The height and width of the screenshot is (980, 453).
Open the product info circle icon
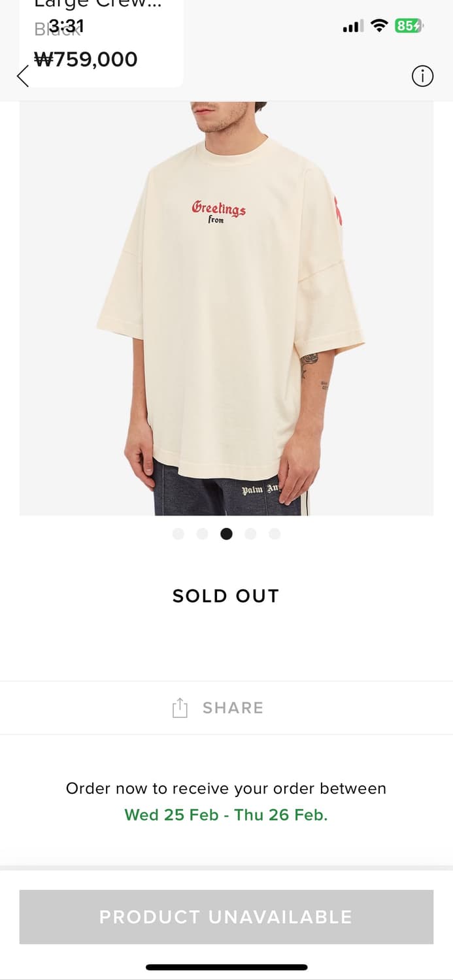point(422,76)
